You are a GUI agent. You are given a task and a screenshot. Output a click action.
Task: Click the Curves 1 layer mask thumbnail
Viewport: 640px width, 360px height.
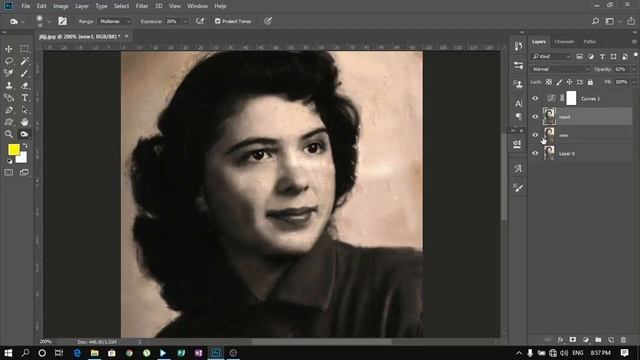point(571,98)
